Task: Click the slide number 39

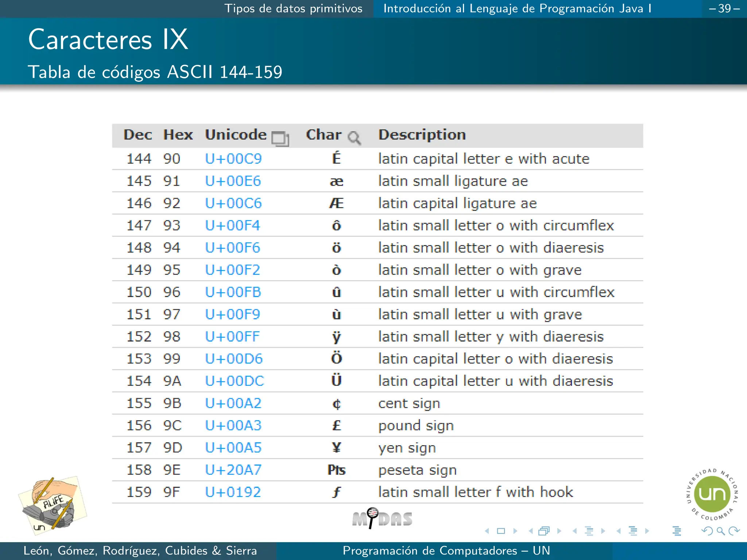Action: [x=724, y=8]
